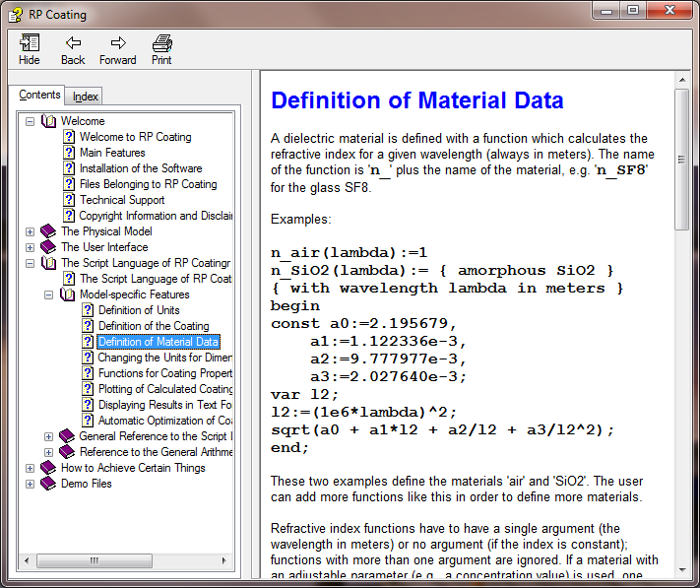The height and width of the screenshot is (588, 700).
Task: Click the open book icon for Model-specific Features
Action: pos(67,294)
